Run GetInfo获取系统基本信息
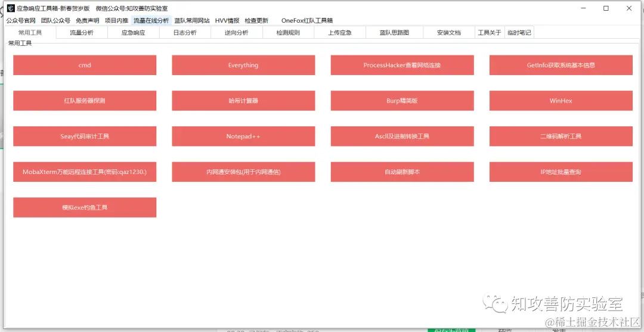This screenshot has height=332, width=644. point(561,65)
